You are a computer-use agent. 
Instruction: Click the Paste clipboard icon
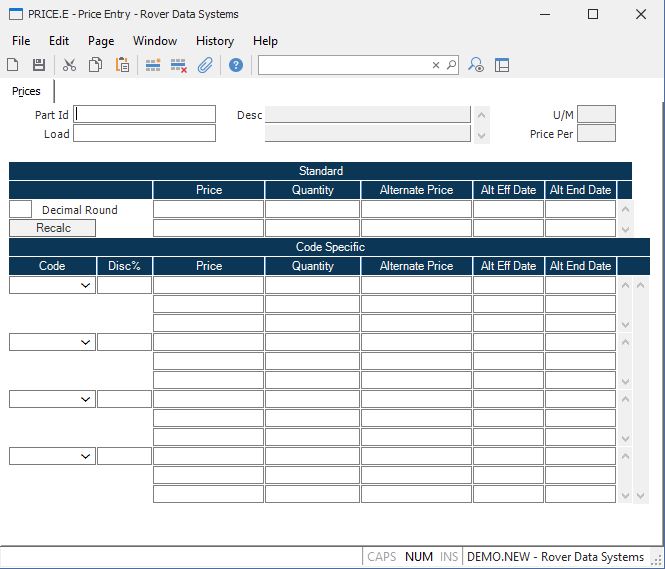[x=122, y=65]
